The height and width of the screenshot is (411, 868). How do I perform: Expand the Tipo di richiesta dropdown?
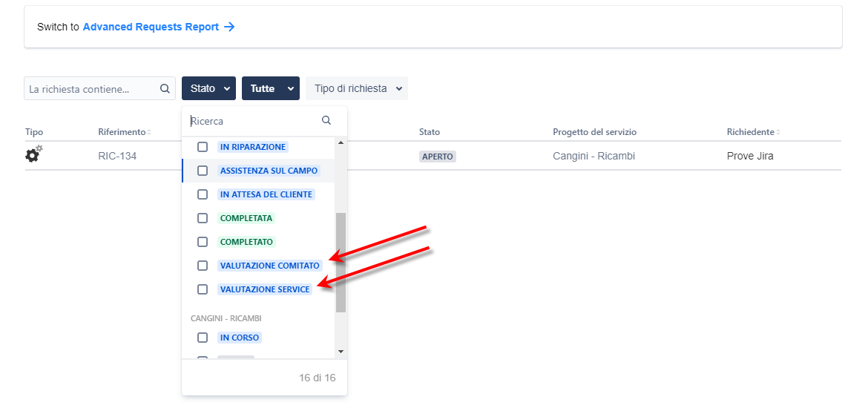pos(357,88)
